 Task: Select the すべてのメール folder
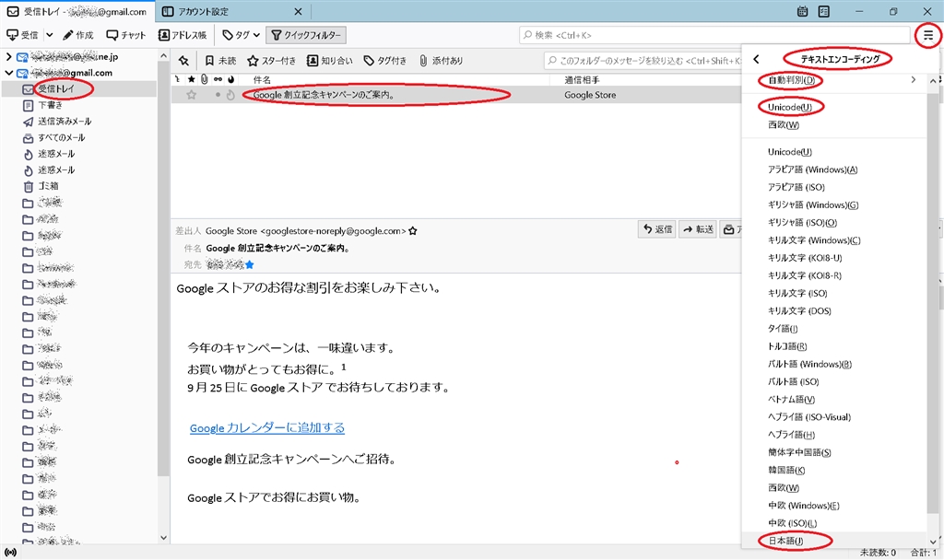click(62, 138)
